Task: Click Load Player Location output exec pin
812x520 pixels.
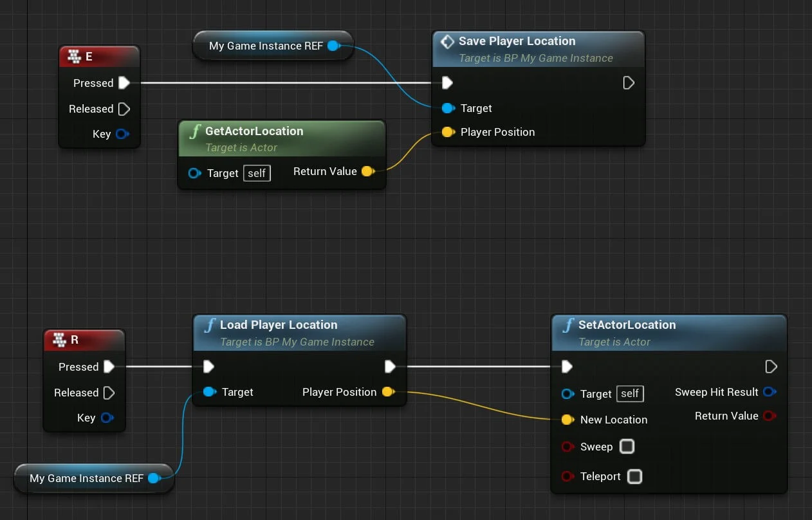Action: pyautogui.click(x=390, y=367)
